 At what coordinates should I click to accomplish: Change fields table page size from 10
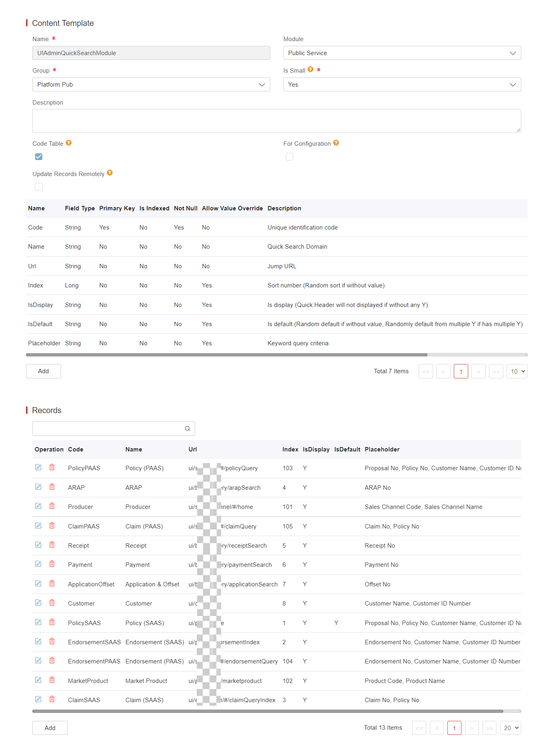(x=517, y=372)
